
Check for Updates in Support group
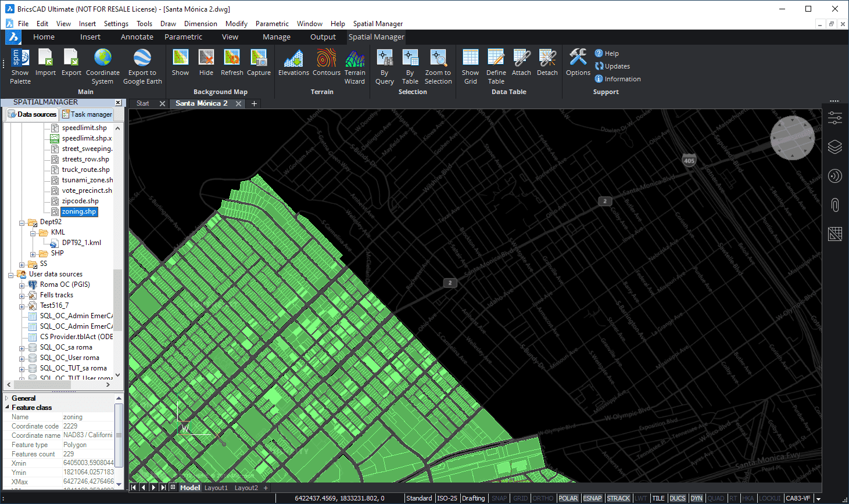click(612, 66)
